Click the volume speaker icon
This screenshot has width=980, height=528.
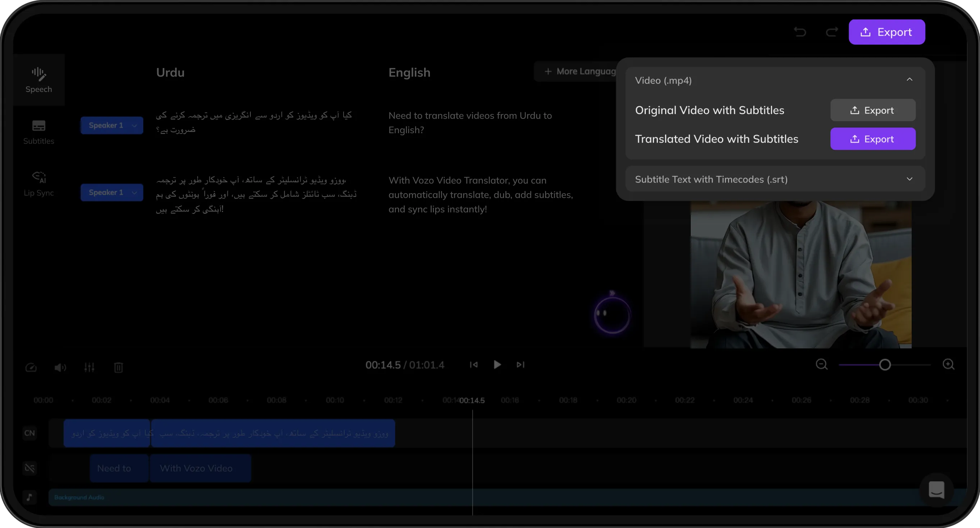point(60,367)
